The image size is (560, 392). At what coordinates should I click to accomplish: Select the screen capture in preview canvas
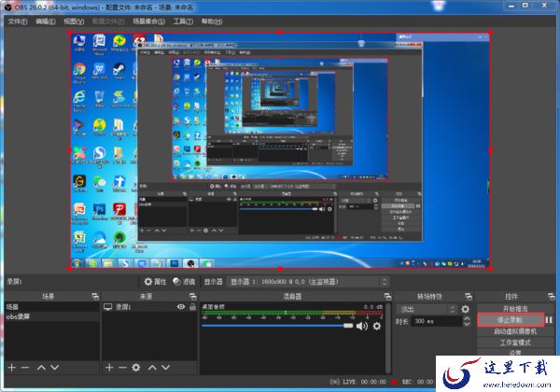280,150
